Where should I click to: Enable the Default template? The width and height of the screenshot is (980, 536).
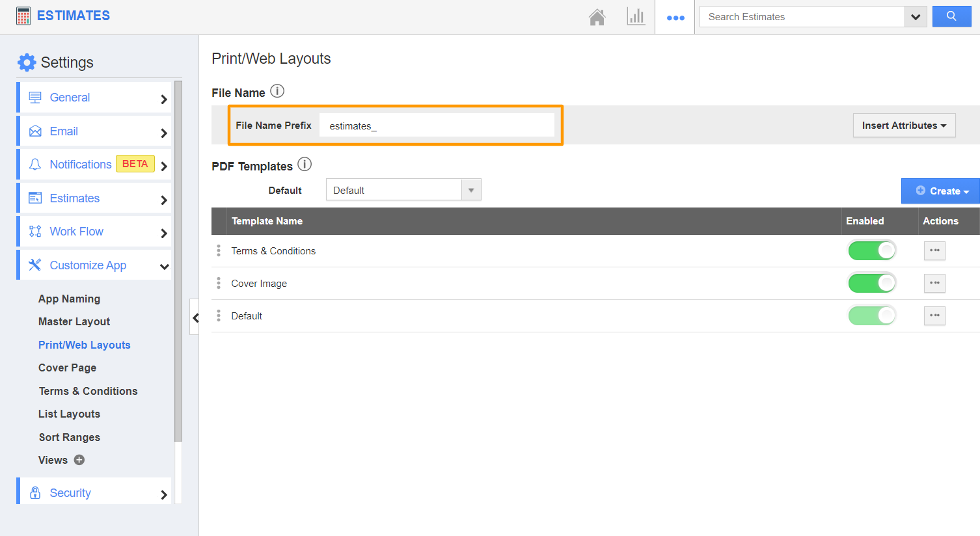point(872,315)
